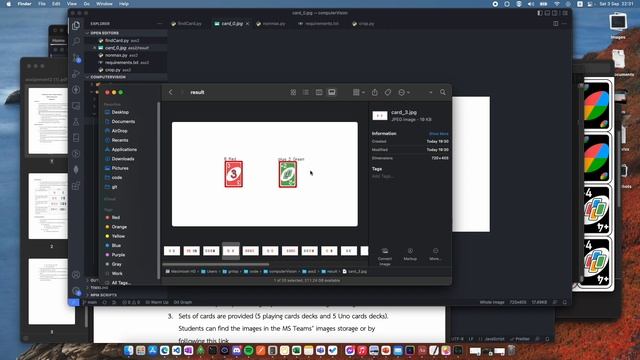The height and width of the screenshot is (360, 640).
Task: Select the Red tag in Finder sidebar
Action: [x=116, y=218]
